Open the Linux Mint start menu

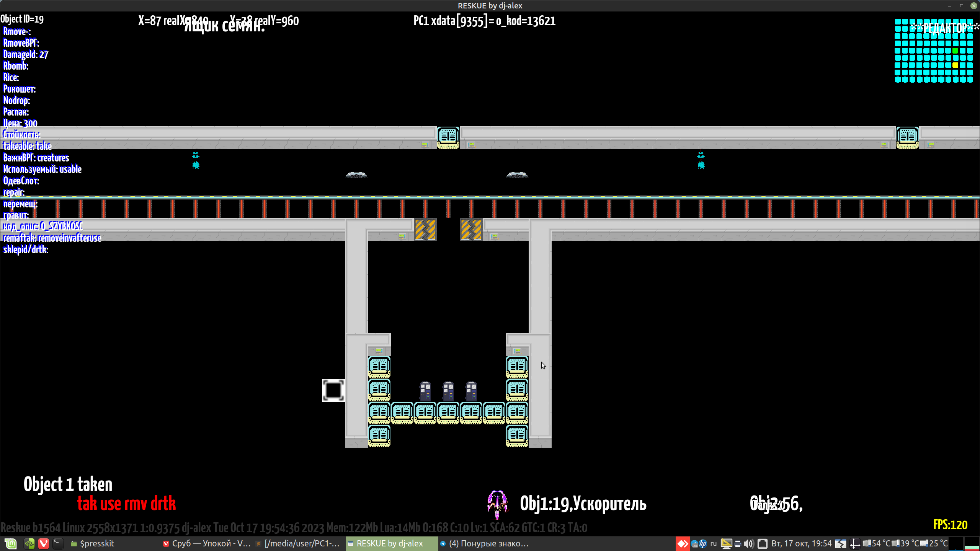(10, 543)
